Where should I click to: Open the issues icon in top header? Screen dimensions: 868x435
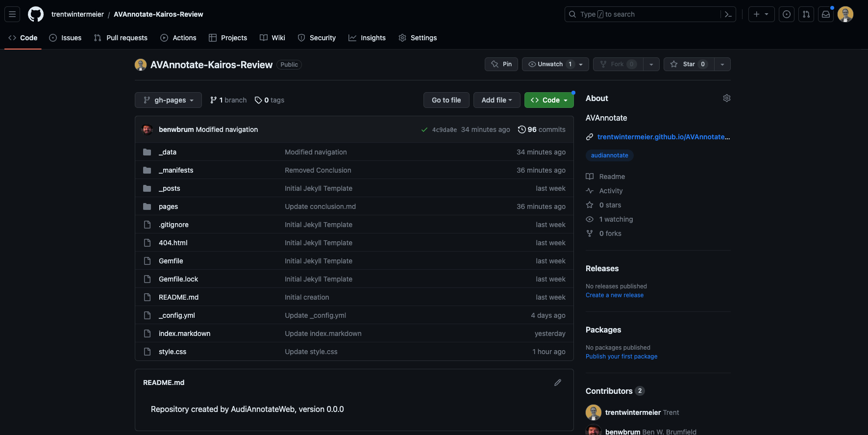[x=787, y=14]
